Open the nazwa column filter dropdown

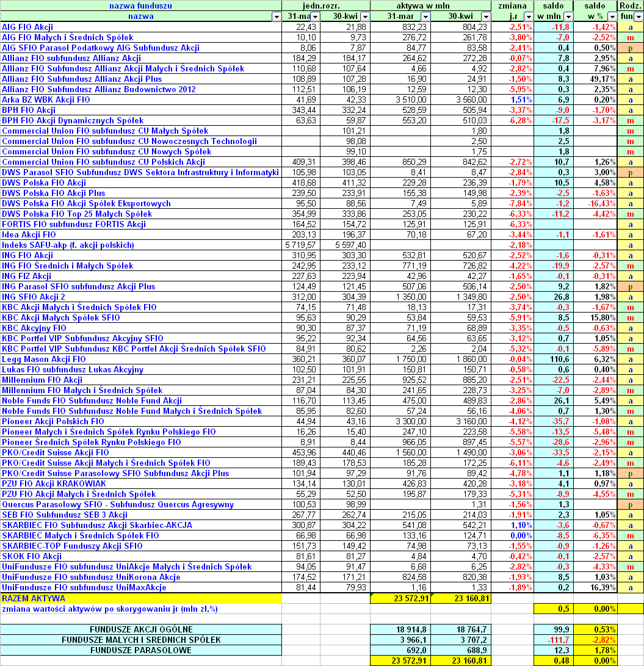(x=277, y=16)
